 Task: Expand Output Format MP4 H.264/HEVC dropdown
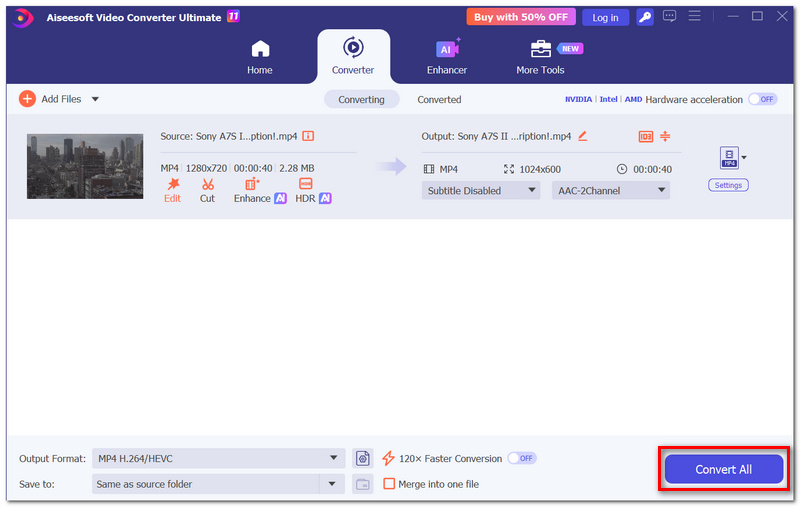click(x=218, y=459)
